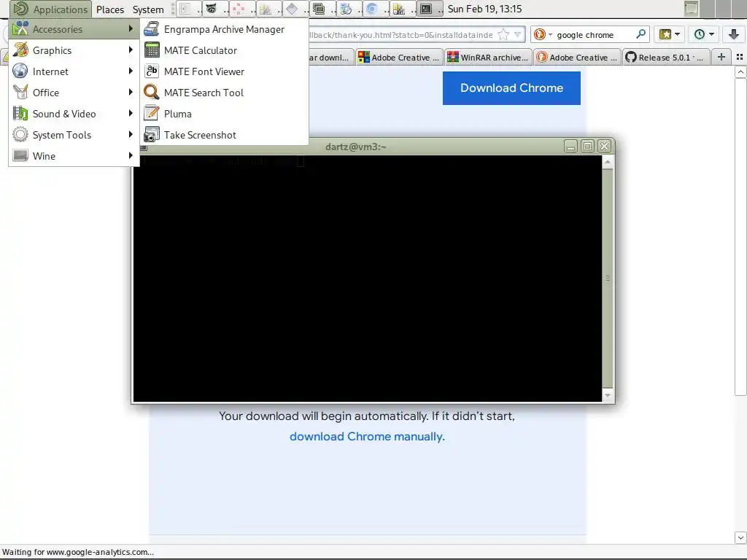Click the Wine category icon
The height and width of the screenshot is (560, 747).
(x=20, y=156)
